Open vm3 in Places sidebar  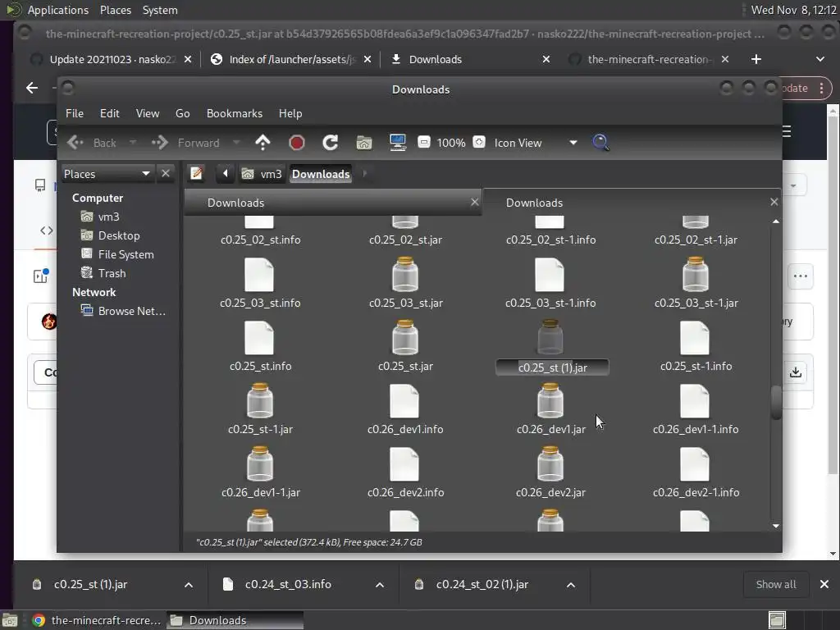109,217
